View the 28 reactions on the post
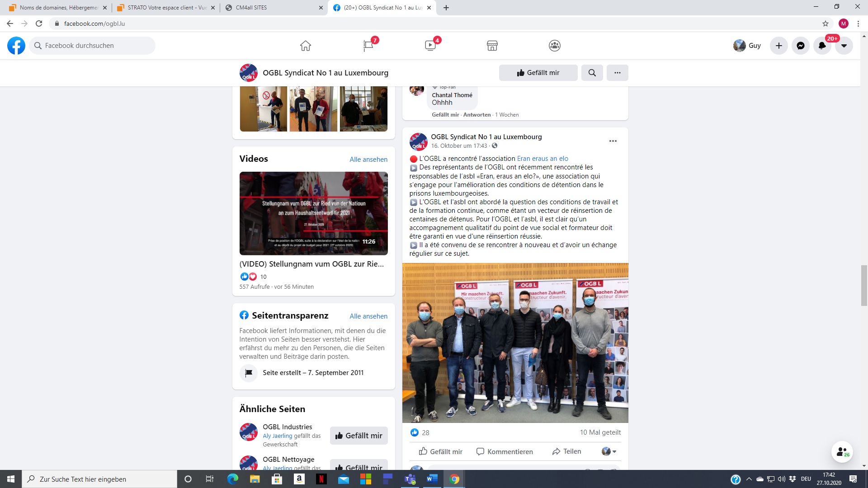The height and width of the screenshot is (488, 868). [420, 432]
